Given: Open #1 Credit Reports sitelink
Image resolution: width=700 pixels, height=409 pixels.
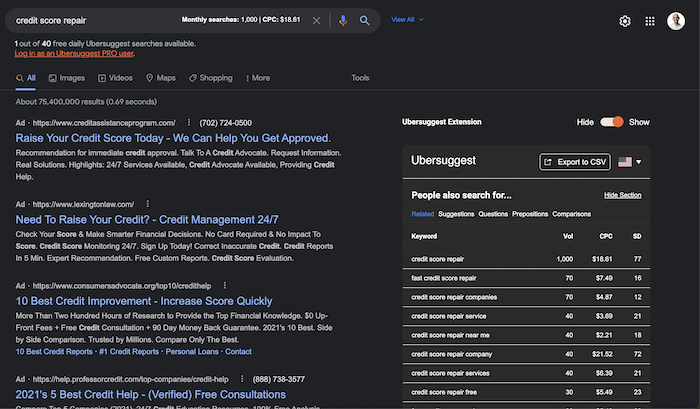Looking at the screenshot, I should pyautogui.click(x=129, y=352).
